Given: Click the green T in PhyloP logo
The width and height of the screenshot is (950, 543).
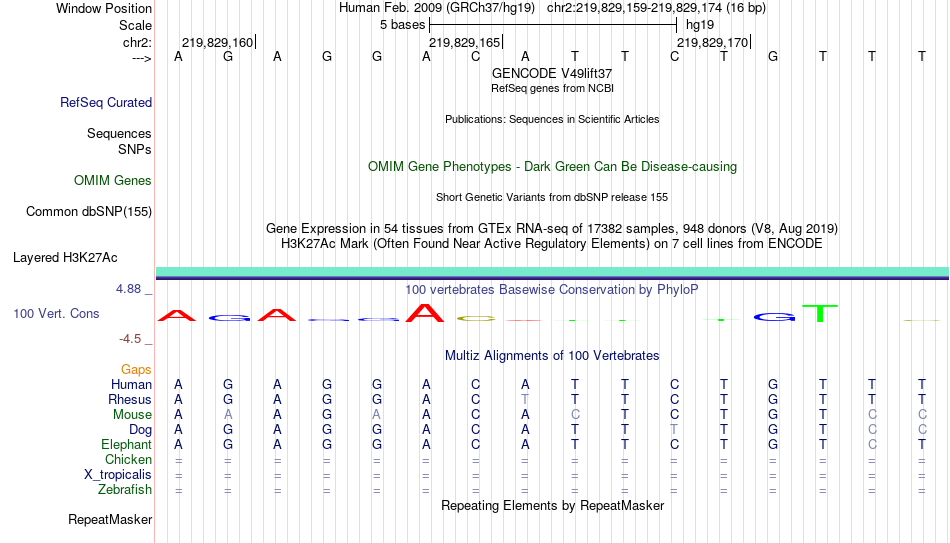Looking at the screenshot, I should [820, 313].
